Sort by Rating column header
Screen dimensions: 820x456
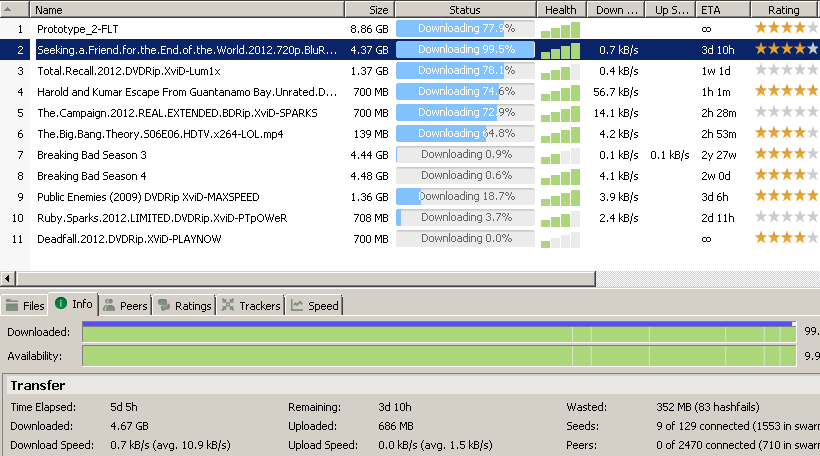point(785,9)
